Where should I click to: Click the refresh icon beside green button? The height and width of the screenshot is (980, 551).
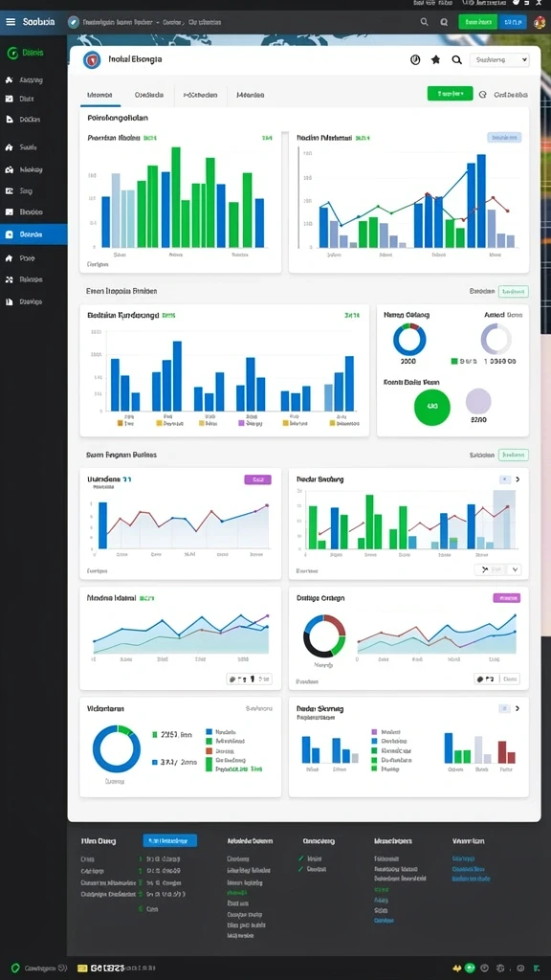482,95
